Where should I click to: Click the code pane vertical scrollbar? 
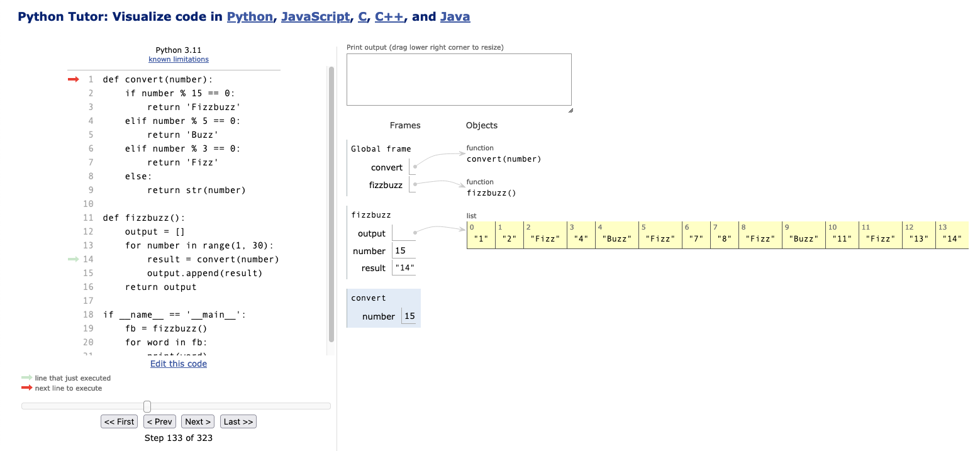click(x=331, y=204)
